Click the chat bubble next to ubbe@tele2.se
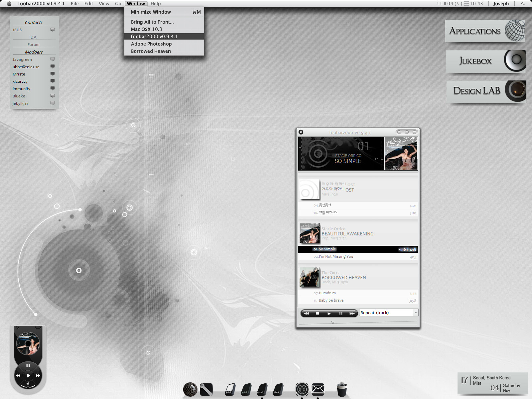Screen dimensions: 532x399 [53, 66]
